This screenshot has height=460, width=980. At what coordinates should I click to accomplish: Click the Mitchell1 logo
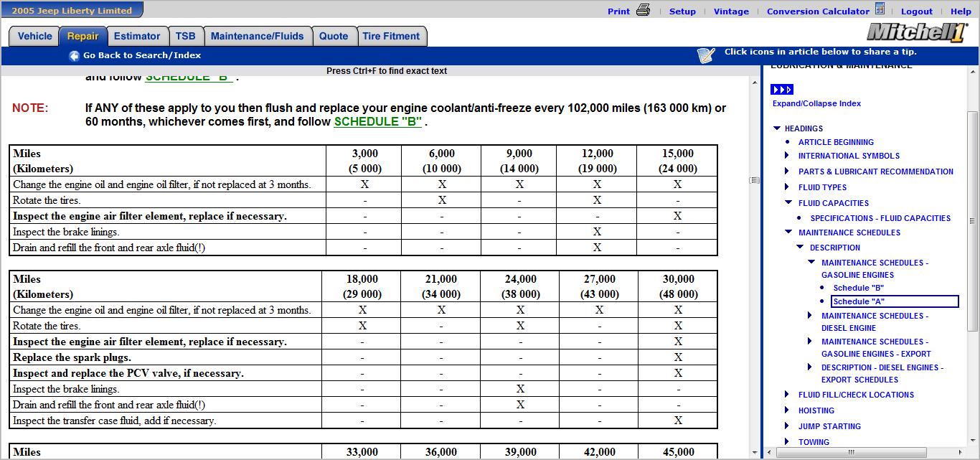(x=916, y=33)
